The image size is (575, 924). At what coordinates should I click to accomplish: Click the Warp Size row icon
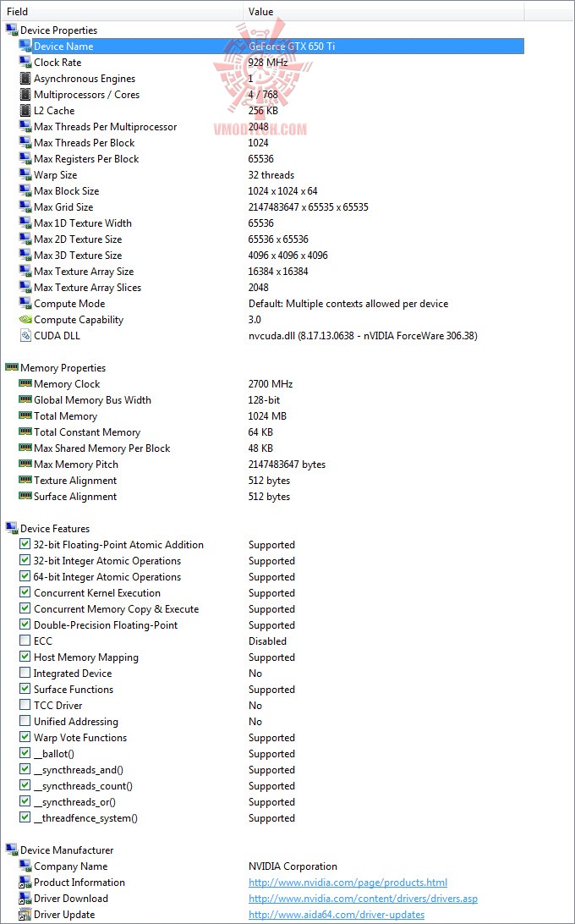click(x=25, y=174)
